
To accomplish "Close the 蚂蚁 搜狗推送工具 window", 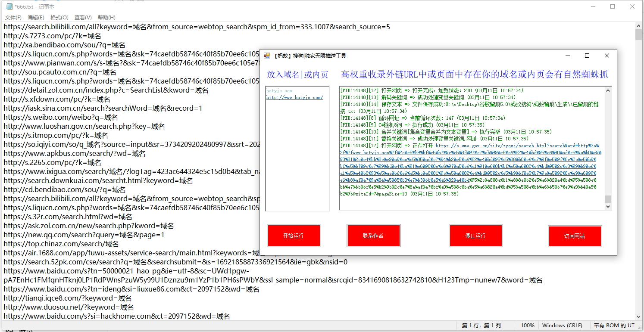I will pos(607,56).
